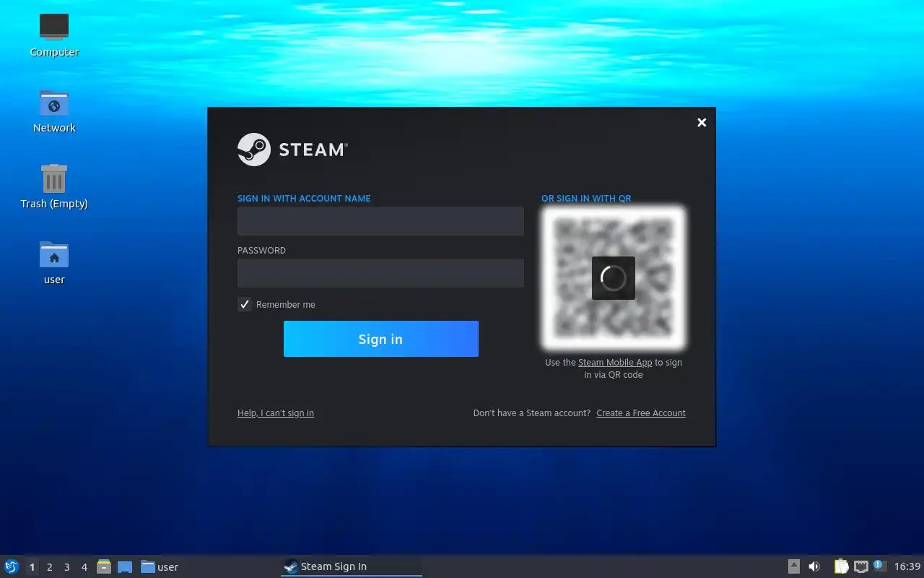Open the volume speaker tray icon
Image resolution: width=924 pixels, height=578 pixels.
click(x=814, y=566)
